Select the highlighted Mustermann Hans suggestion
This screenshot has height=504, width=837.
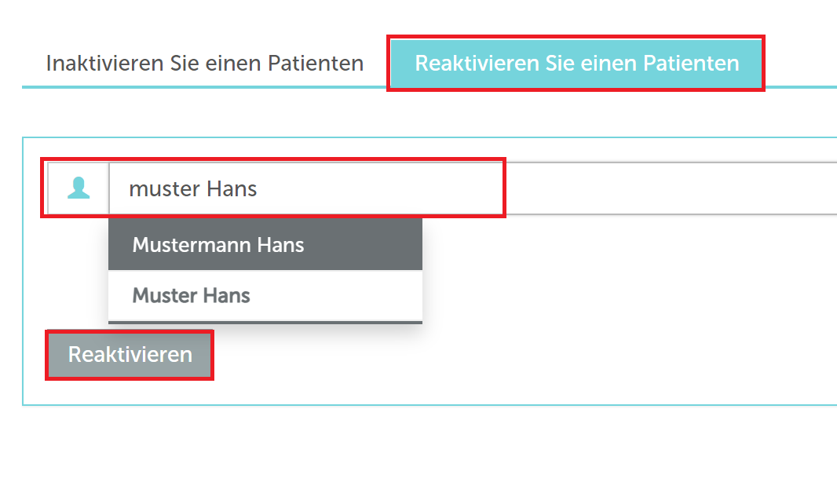[x=265, y=244]
